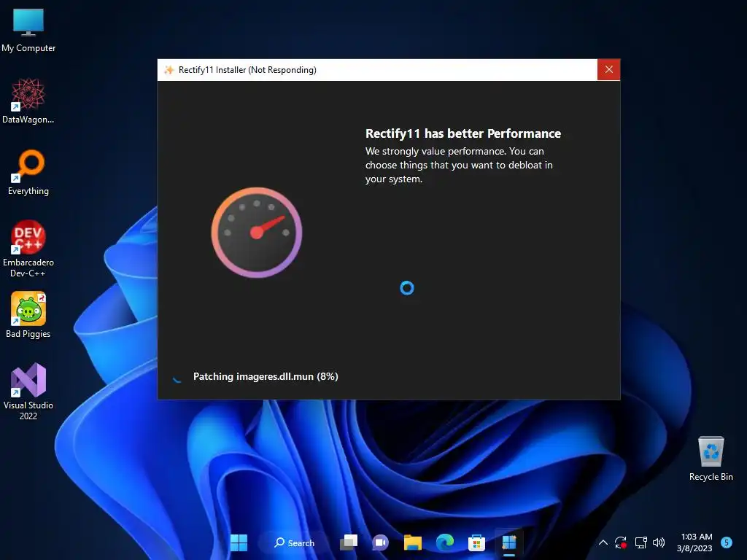Click the installer title bar text
The image size is (747, 560).
pyautogui.click(x=247, y=70)
